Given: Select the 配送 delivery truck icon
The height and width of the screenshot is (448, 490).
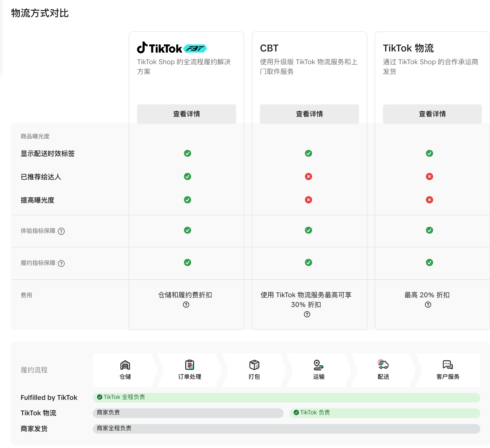Looking at the screenshot, I should point(383,365).
